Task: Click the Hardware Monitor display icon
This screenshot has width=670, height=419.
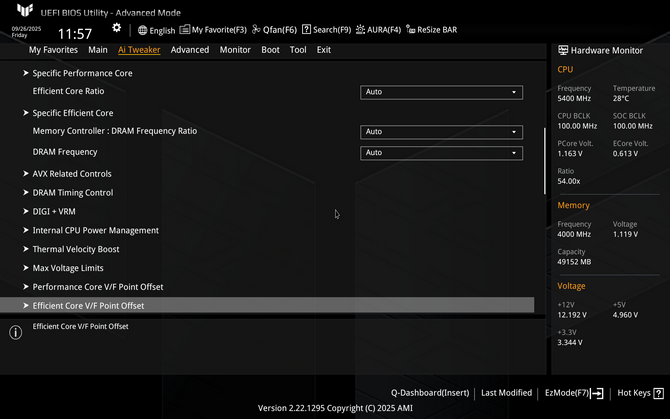Action: (x=563, y=50)
